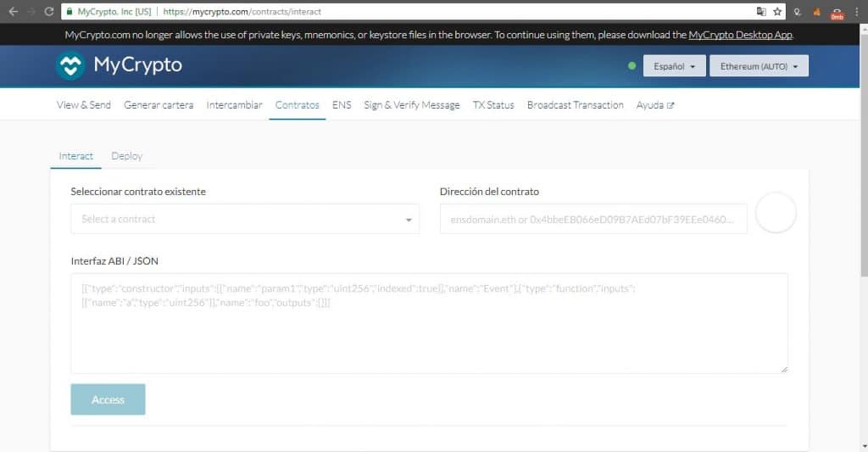Reload the page with the refresh icon
Image resolution: width=868 pixels, height=452 pixels.
pyautogui.click(x=48, y=11)
